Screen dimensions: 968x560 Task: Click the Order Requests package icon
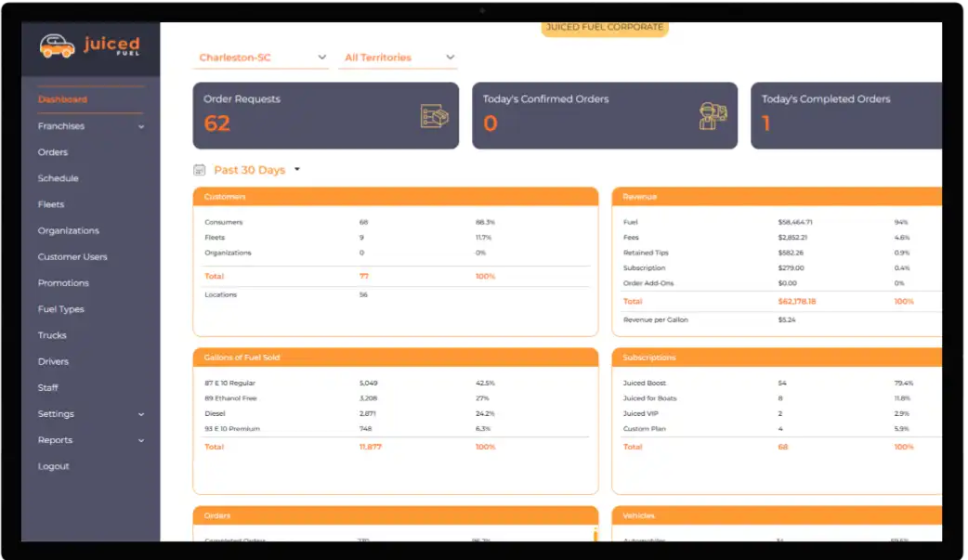[435, 115]
